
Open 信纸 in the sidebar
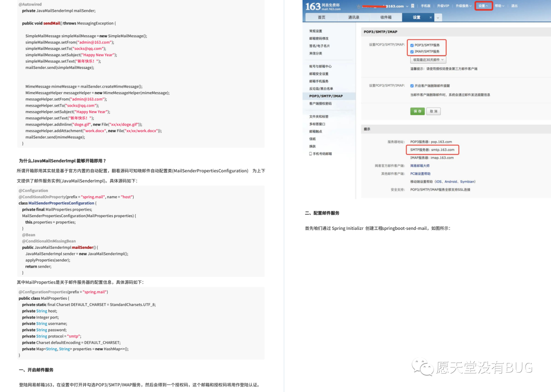point(312,139)
